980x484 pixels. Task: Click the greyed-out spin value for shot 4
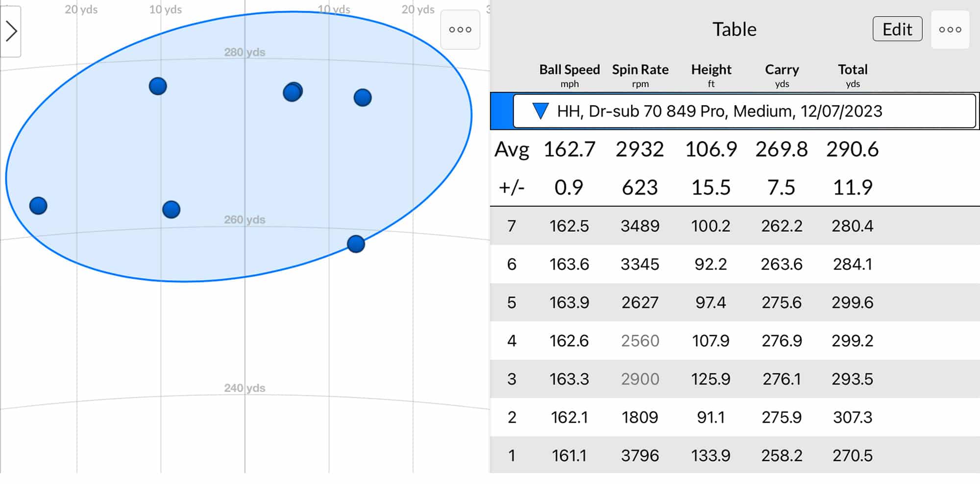pyautogui.click(x=640, y=340)
